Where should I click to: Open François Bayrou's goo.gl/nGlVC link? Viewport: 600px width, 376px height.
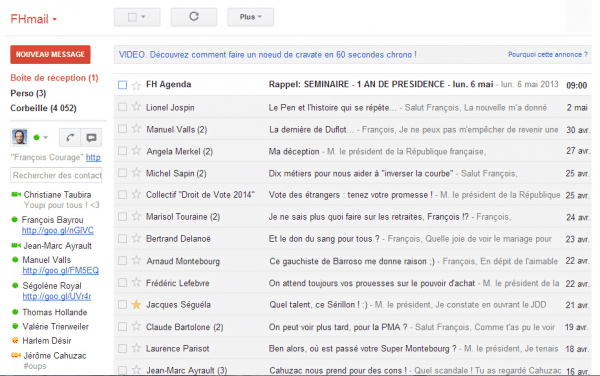[x=58, y=230]
